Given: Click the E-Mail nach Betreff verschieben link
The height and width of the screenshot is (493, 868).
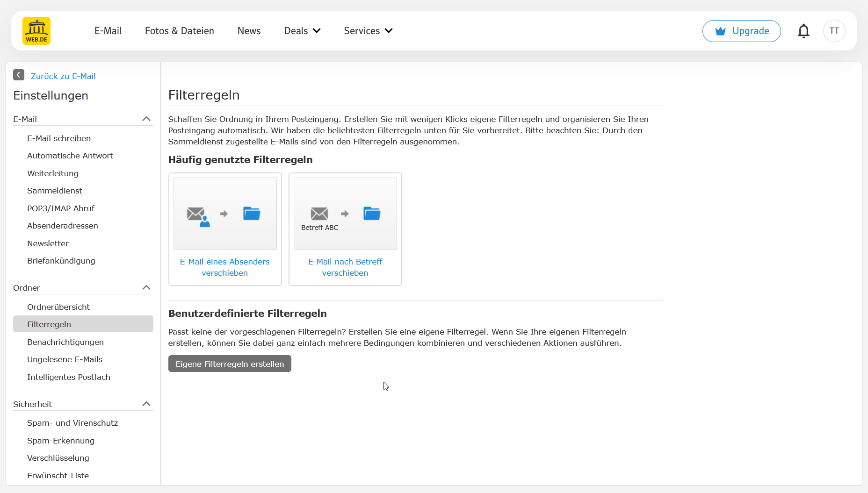Looking at the screenshot, I should coord(345,267).
